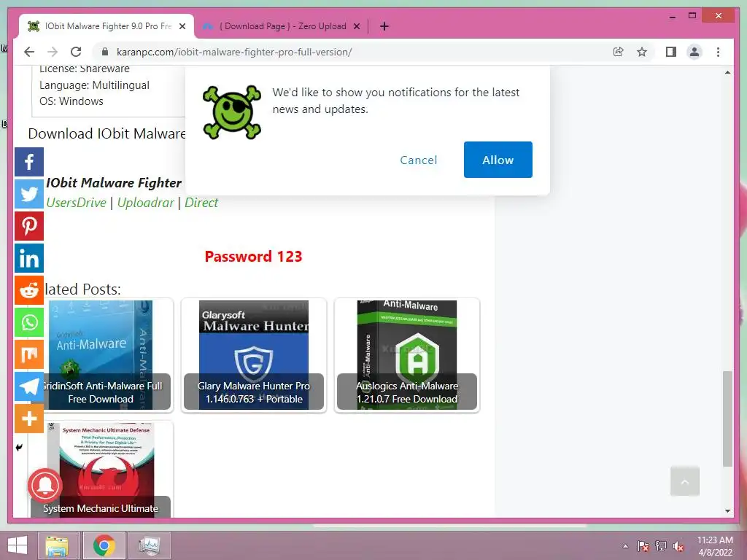
Task: Open the muted volume tray icon
Action: click(x=678, y=546)
